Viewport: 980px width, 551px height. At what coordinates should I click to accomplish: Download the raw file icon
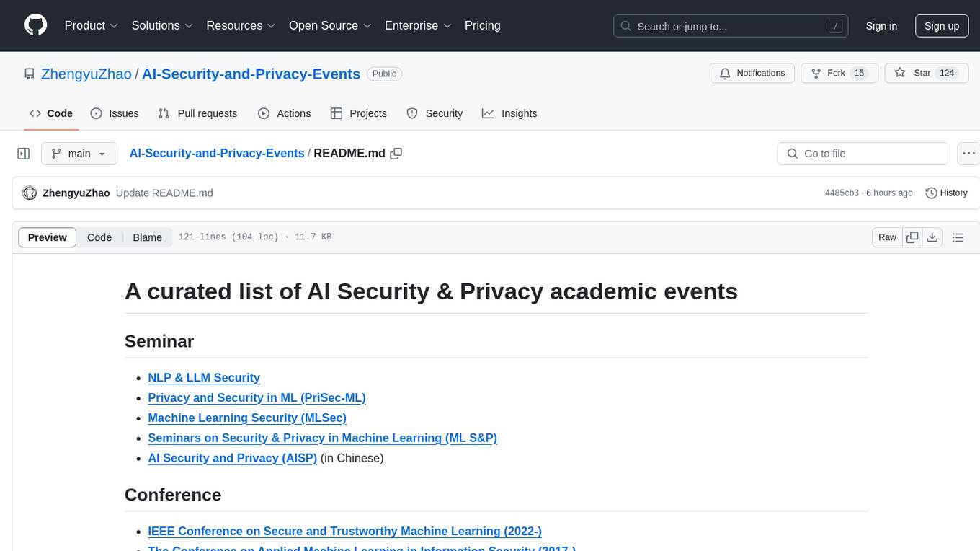(932, 237)
